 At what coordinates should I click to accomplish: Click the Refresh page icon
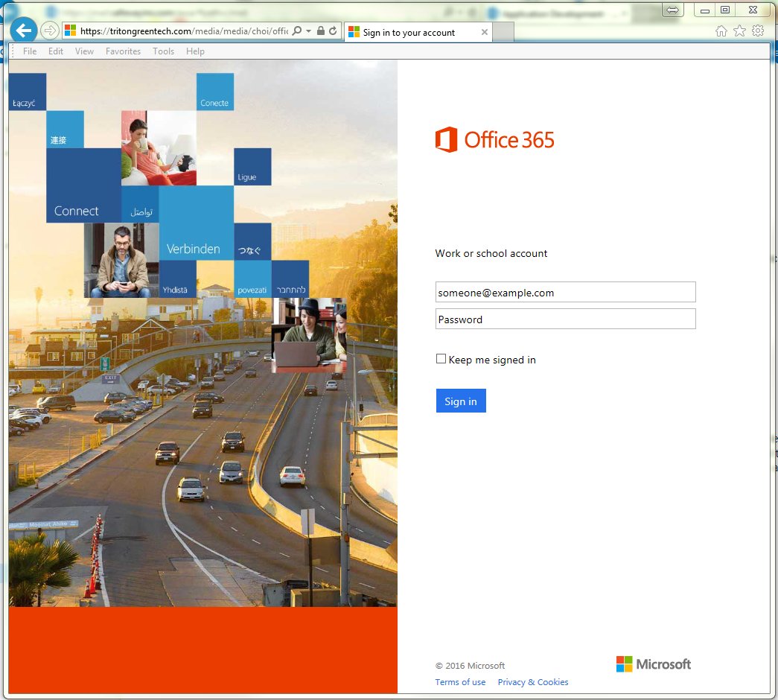[x=333, y=31]
